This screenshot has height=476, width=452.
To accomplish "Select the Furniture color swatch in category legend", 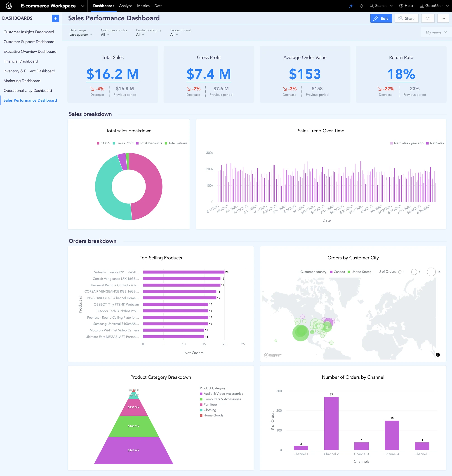I will 201,404.
